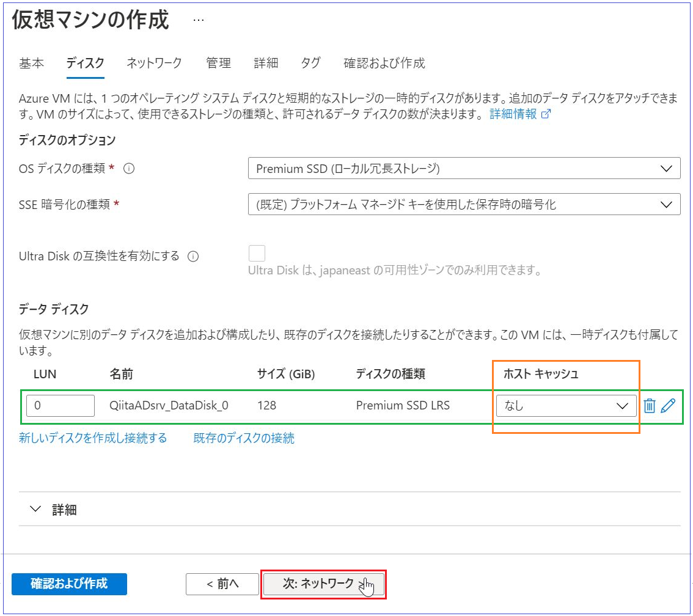The image size is (693, 616).
Task: Switch to the タグ tab
Action: point(310,63)
